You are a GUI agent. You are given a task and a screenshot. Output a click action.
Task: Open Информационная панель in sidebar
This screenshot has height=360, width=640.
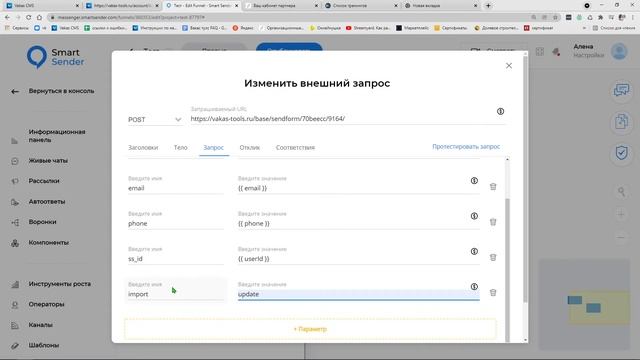pyautogui.click(x=57, y=136)
